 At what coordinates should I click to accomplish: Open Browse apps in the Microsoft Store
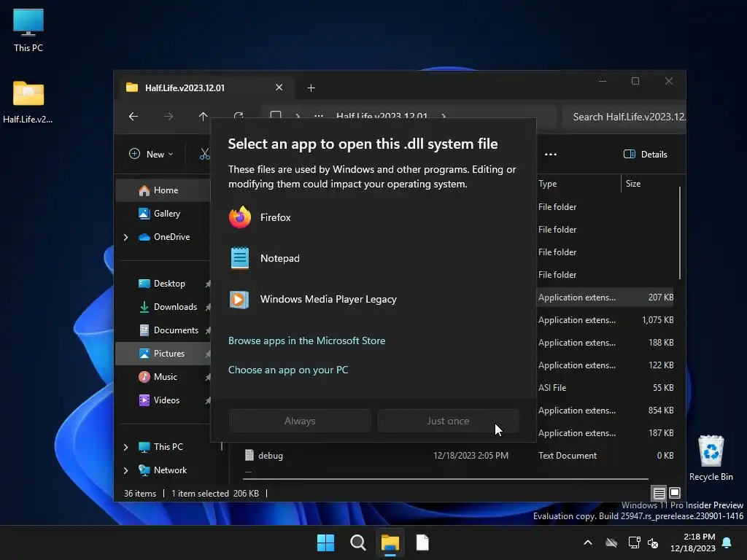[x=306, y=341]
